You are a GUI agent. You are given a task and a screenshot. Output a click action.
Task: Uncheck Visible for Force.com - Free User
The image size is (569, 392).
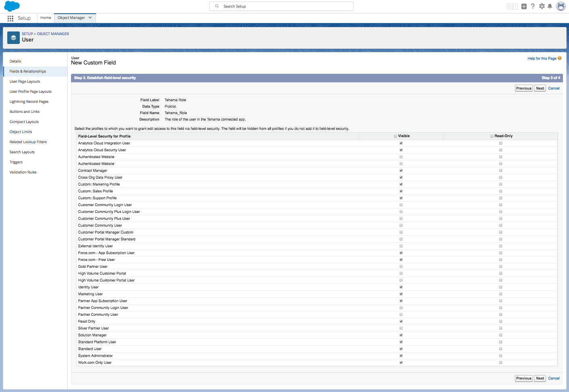click(x=401, y=260)
